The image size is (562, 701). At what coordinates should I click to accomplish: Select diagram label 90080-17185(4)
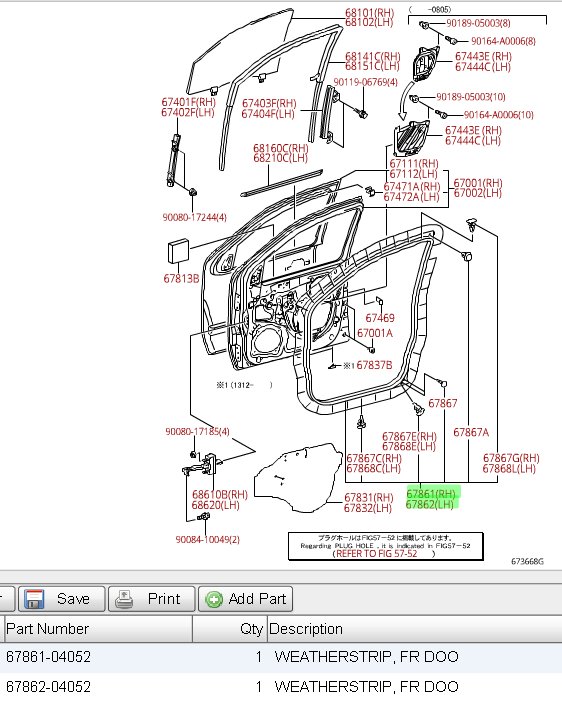(x=197, y=431)
